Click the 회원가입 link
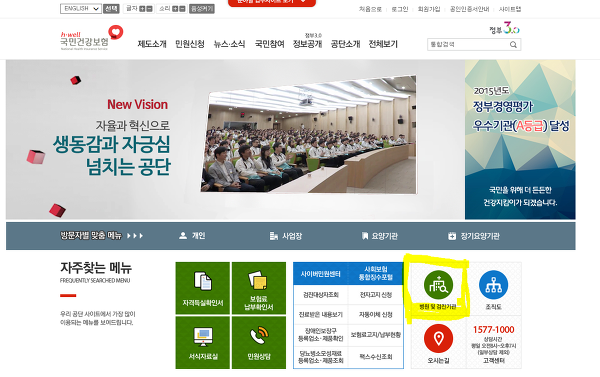This screenshot has width=600, height=377. point(429,9)
